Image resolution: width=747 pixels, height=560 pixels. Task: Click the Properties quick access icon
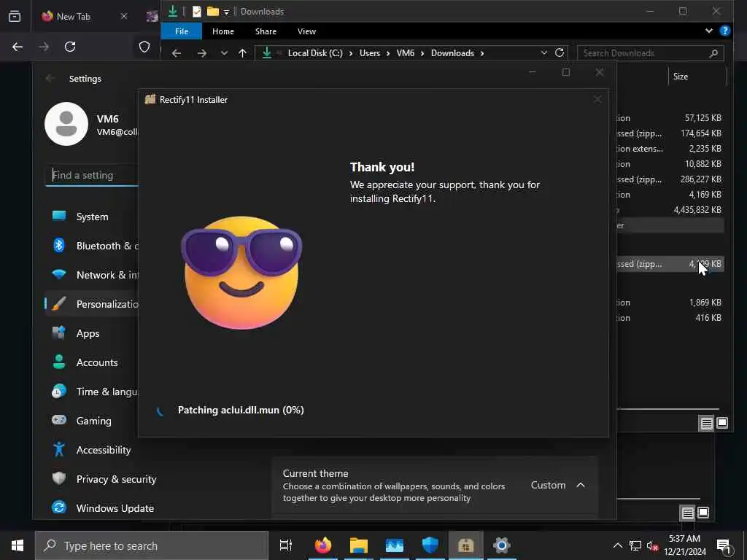coord(197,12)
